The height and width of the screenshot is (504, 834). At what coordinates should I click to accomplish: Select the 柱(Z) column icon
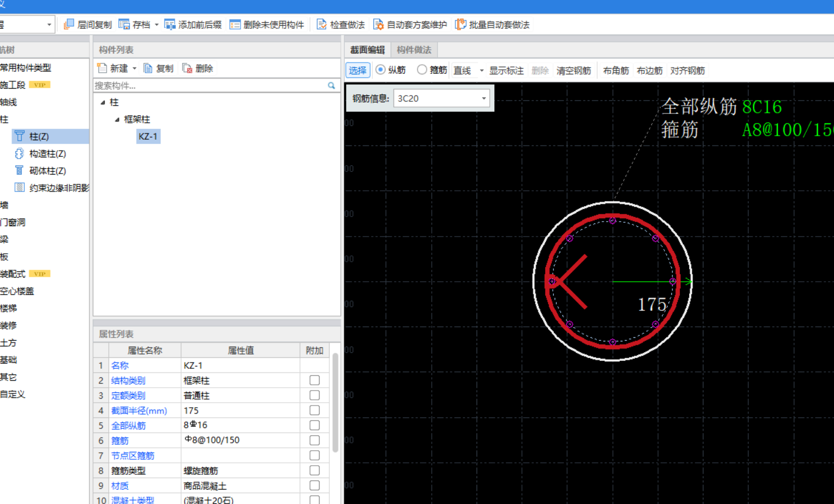19,136
